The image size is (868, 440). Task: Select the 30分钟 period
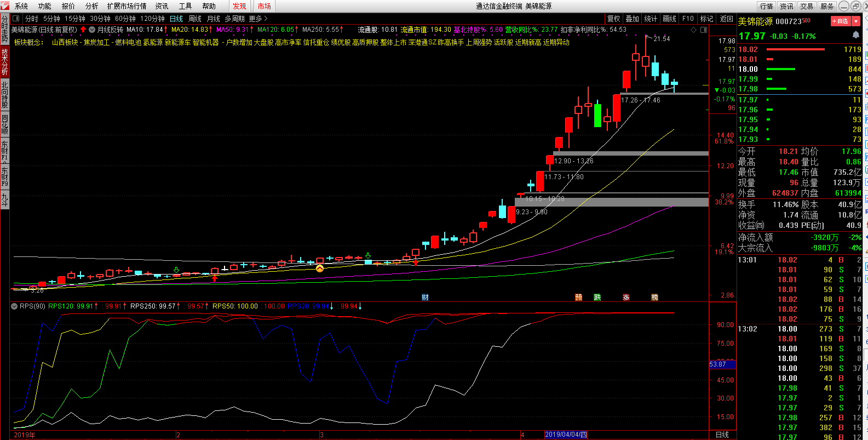pos(100,19)
